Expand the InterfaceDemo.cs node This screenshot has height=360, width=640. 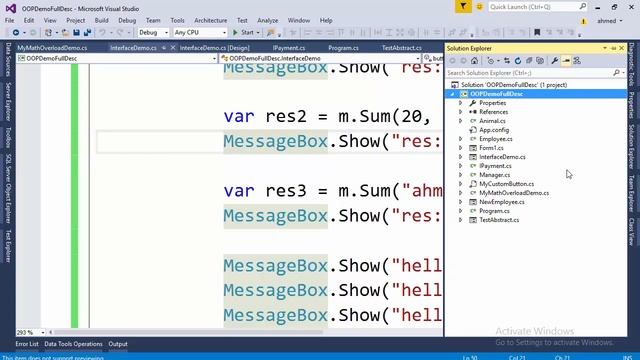click(460, 157)
